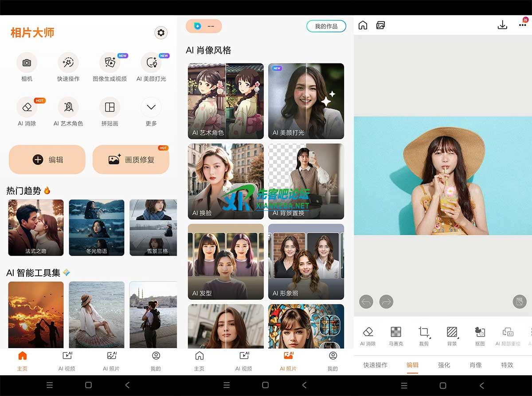The height and width of the screenshot is (396, 532).
Task: Open the settings gear in 相片大师
Action: pos(161,32)
